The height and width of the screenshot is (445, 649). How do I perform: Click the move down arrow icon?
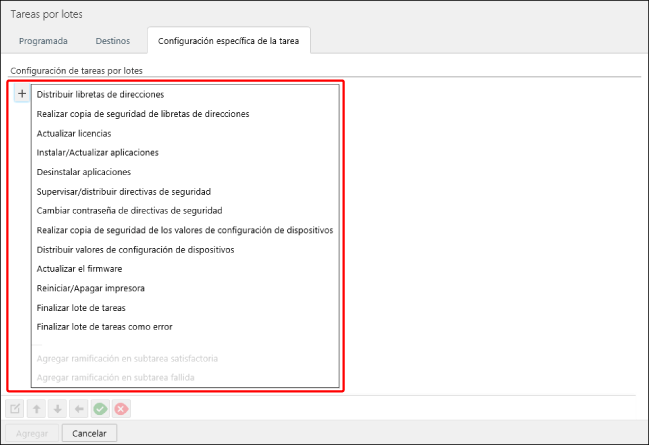coord(58,409)
